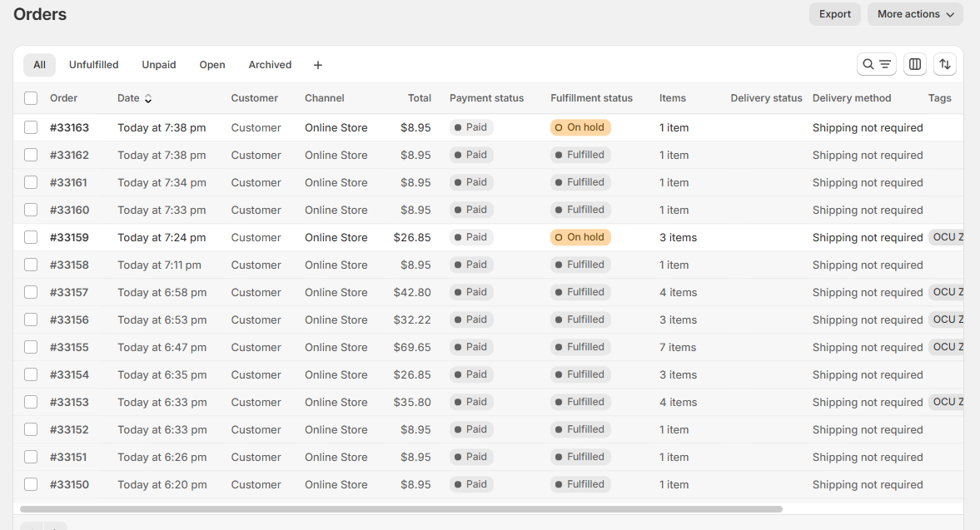Viewport: 980px width, 530px height.
Task: Sort by the Date column arrows
Action: [x=148, y=98]
